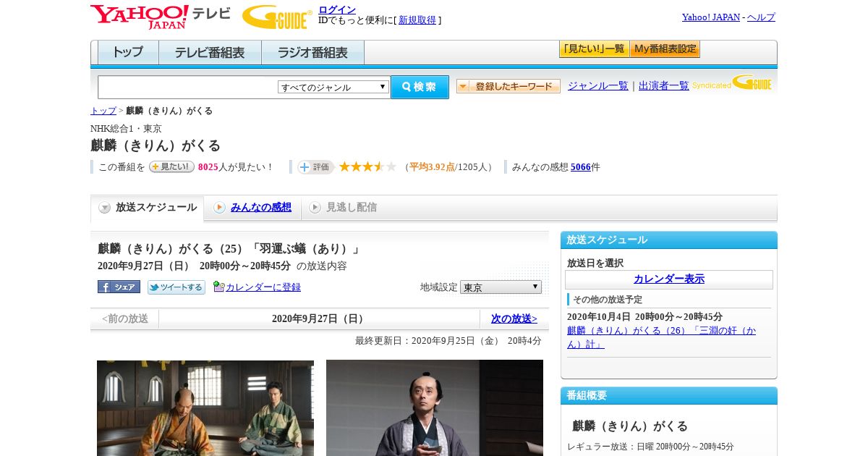Open the カレンダー表示 link
This screenshot has width=868, height=456.
[669, 279]
